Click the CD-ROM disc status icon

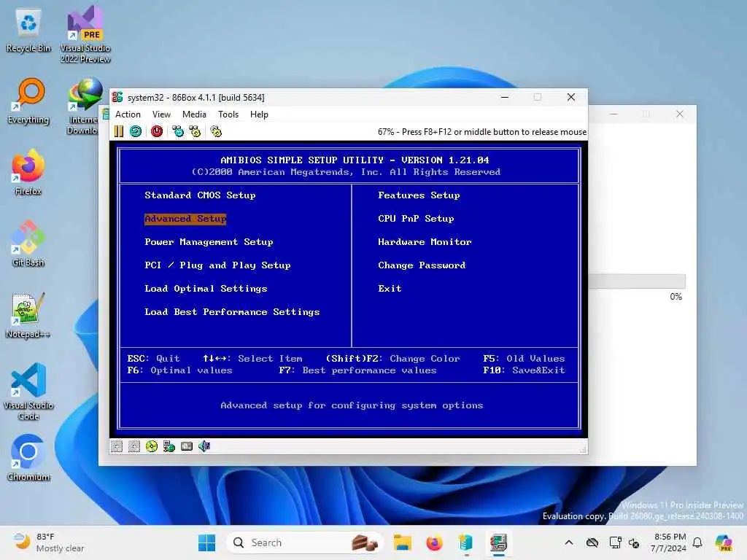click(152, 446)
